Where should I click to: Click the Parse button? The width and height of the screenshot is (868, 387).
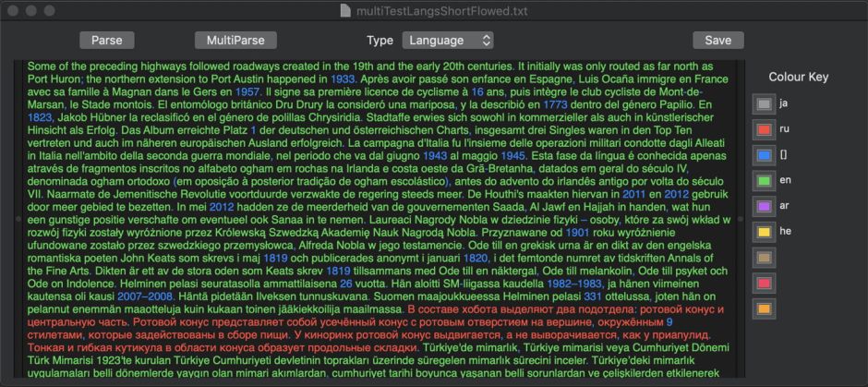pos(107,41)
